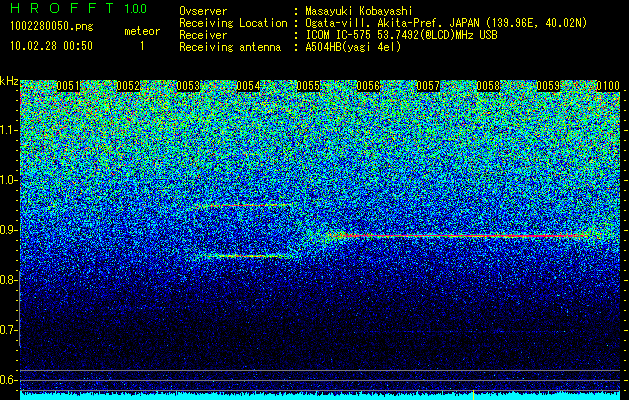This screenshot has width=629, height=400.
Task: Click the Receiver field label
Action: point(203,35)
